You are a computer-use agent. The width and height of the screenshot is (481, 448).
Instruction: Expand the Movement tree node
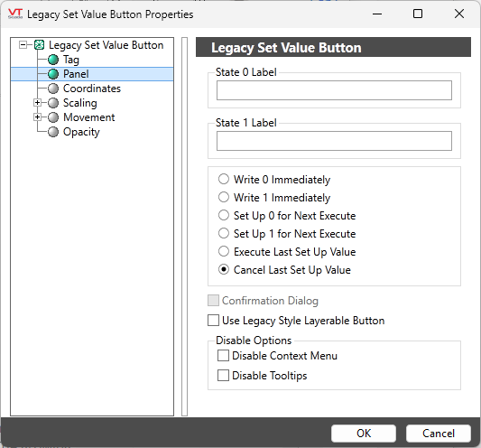tap(37, 117)
